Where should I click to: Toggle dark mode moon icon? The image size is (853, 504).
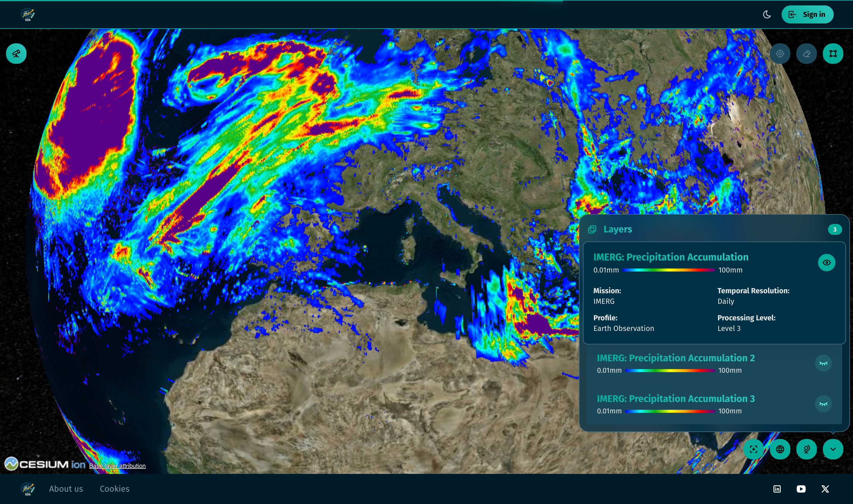[767, 14]
